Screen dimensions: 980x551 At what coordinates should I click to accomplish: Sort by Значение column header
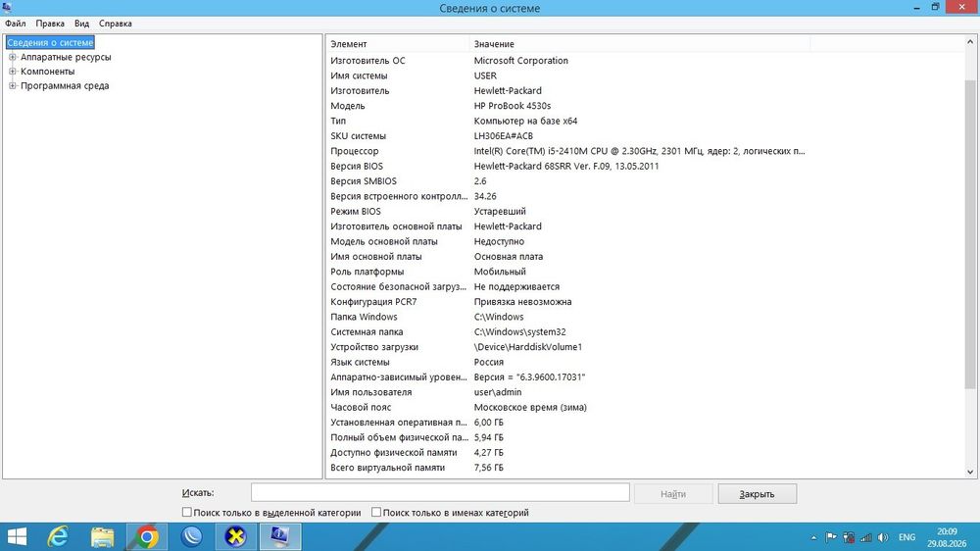pyautogui.click(x=639, y=44)
